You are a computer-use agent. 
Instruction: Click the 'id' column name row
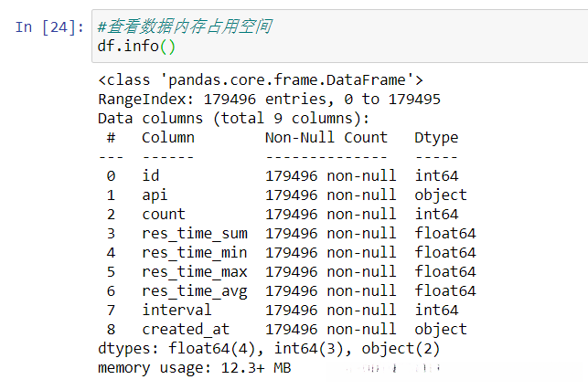(x=151, y=176)
